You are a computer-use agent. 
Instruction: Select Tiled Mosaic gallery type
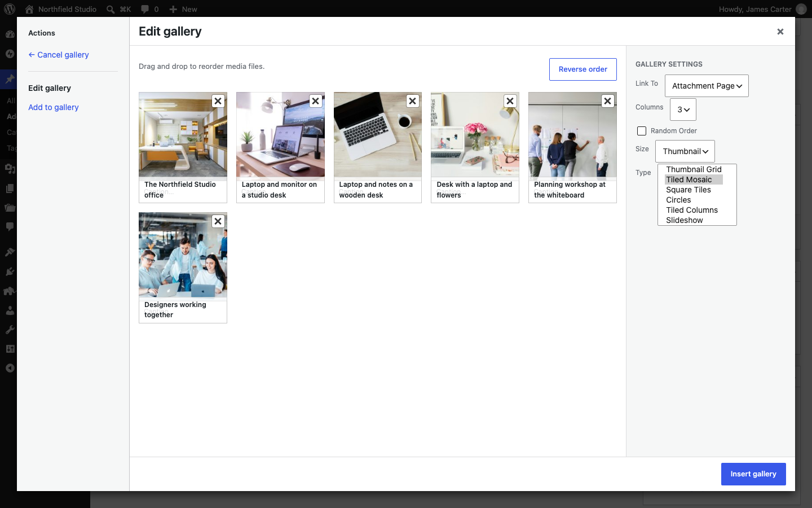coord(694,179)
